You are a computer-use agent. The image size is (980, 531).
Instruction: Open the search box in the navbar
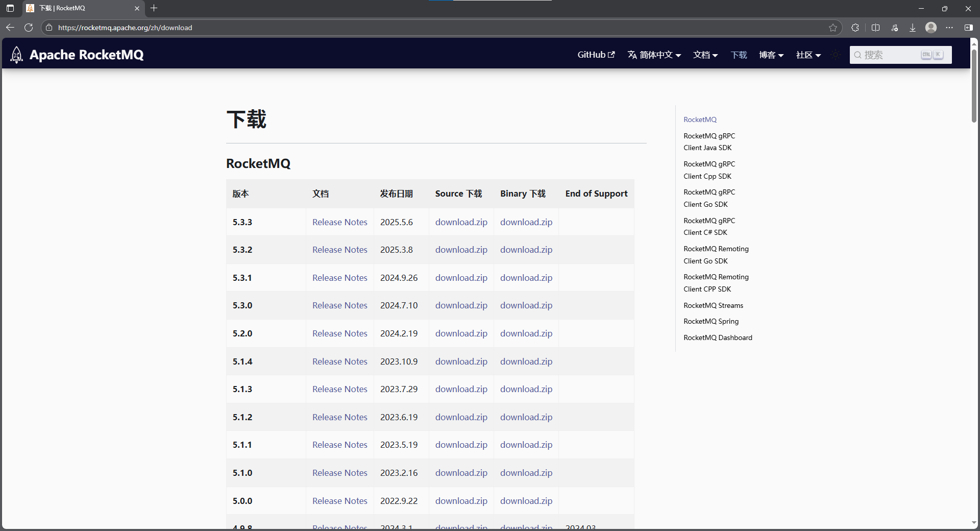900,55
